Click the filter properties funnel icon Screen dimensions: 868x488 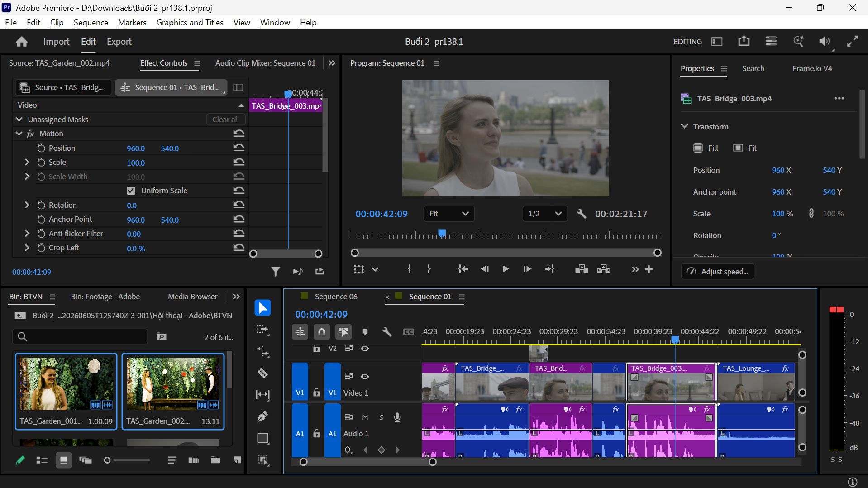click(275, 272)
